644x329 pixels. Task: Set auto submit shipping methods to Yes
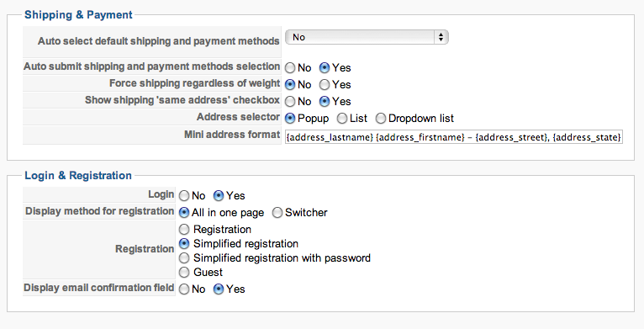tap(325, 68)
